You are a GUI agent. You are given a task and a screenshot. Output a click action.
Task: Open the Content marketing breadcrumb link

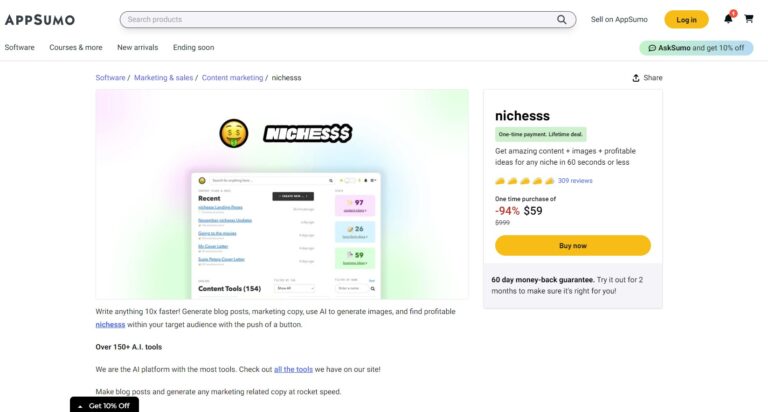[x=232, y=77]
